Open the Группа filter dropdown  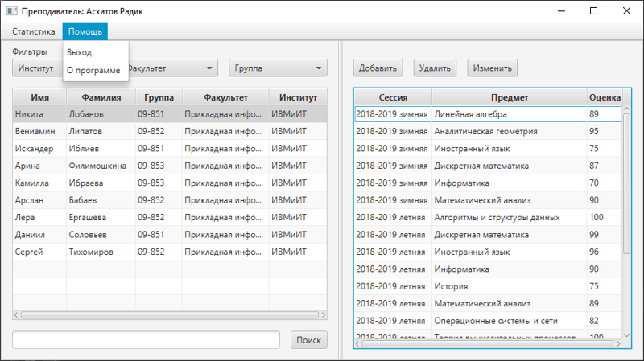click(278, 68)
